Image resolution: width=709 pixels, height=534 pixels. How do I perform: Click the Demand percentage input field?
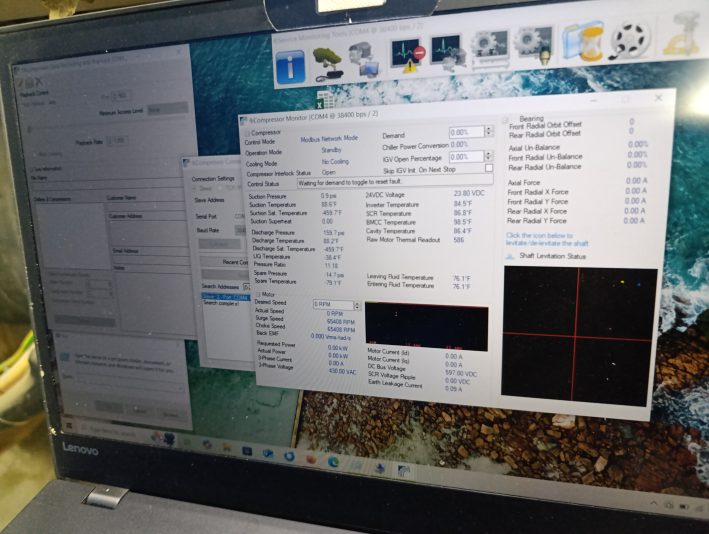(x=467, y=132)
